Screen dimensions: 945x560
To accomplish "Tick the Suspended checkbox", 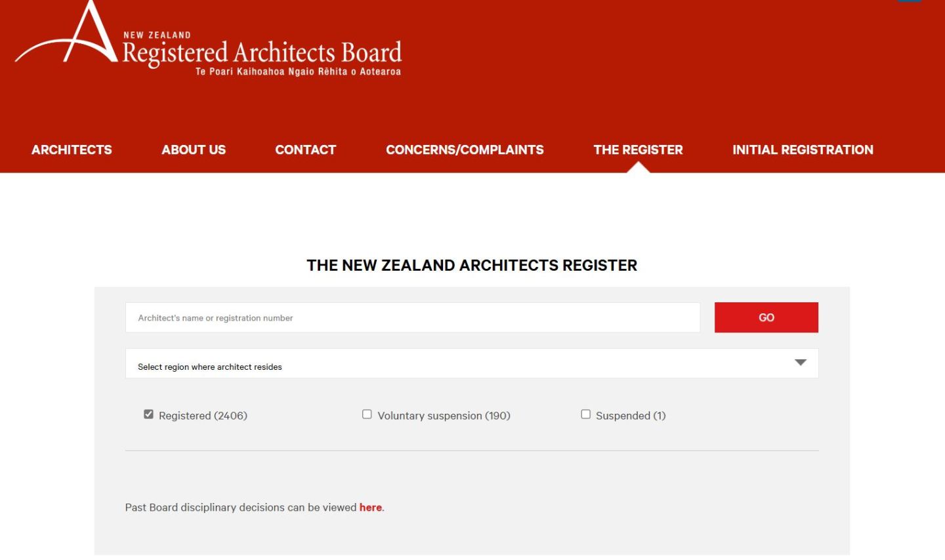I will 585,414.
